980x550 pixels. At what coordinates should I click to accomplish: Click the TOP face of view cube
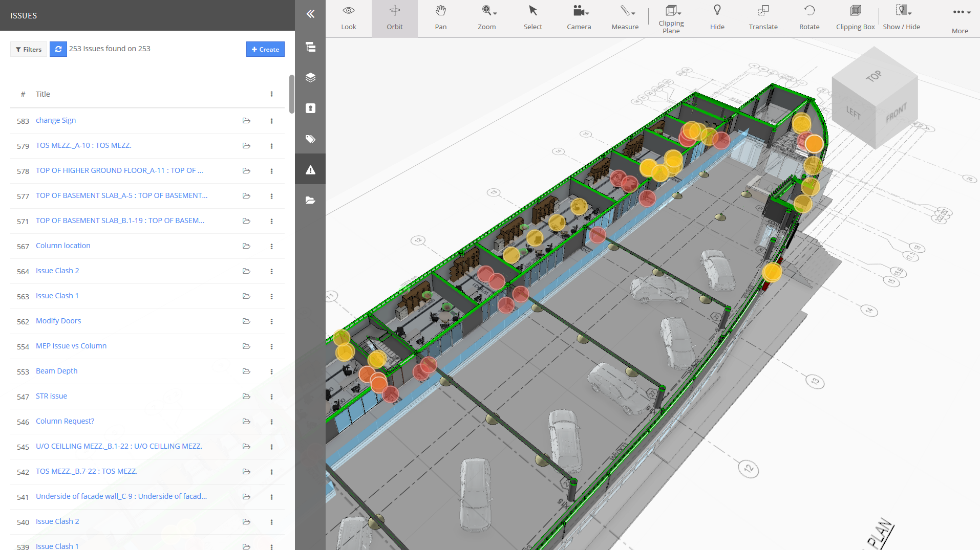pyautogui.click(x=874, y=76)
